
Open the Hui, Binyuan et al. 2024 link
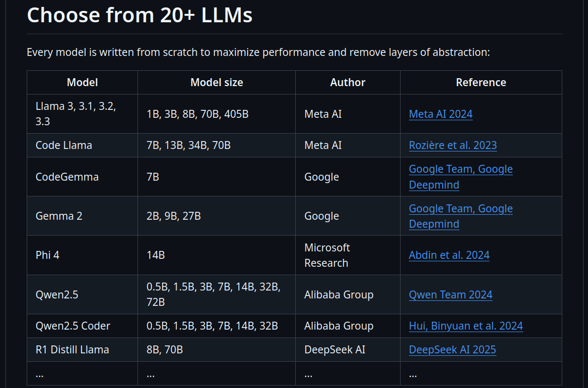click(x=465, y=326)
